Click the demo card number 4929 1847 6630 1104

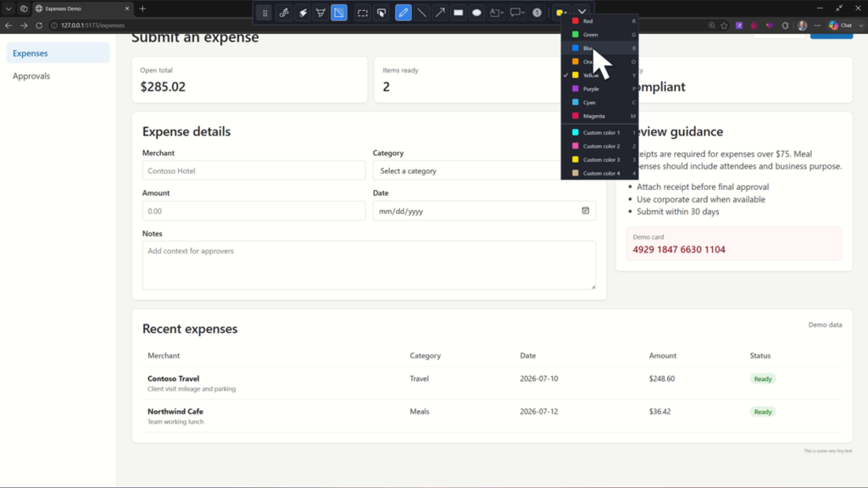pyautogui.click(x=679, y=250)
